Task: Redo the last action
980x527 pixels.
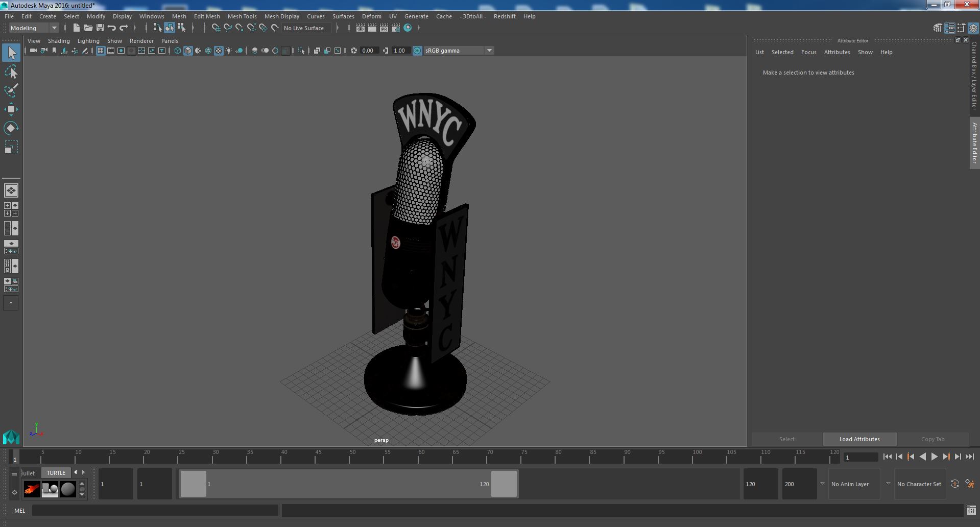Action: point(124,28)
